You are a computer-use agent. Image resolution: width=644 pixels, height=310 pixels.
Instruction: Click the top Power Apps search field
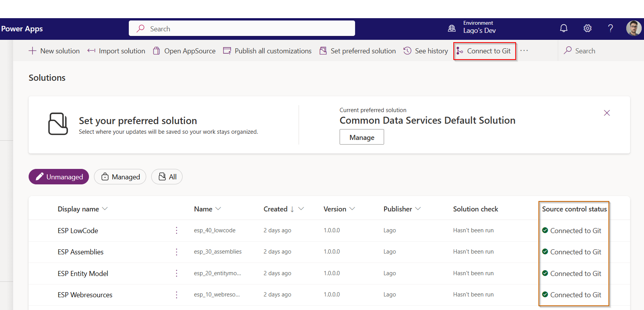(242, 28)
